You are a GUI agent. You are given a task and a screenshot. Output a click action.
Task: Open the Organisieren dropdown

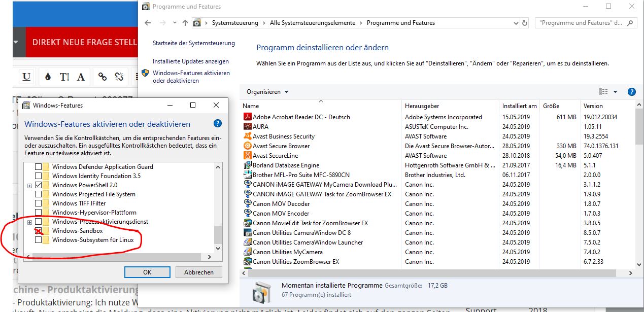click(x=267, y=92)
